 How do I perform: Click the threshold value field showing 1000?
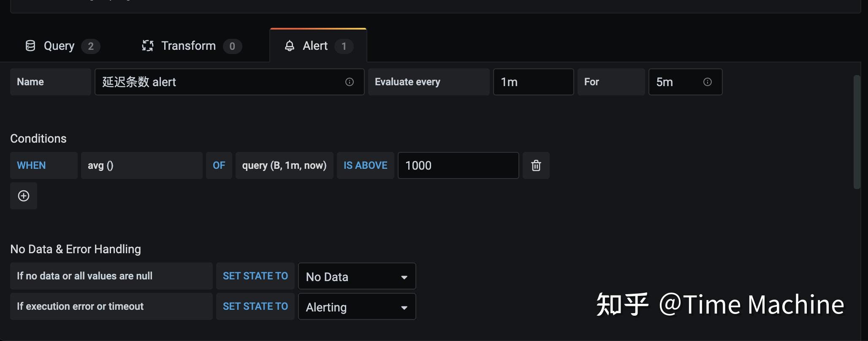click(458, 165)
